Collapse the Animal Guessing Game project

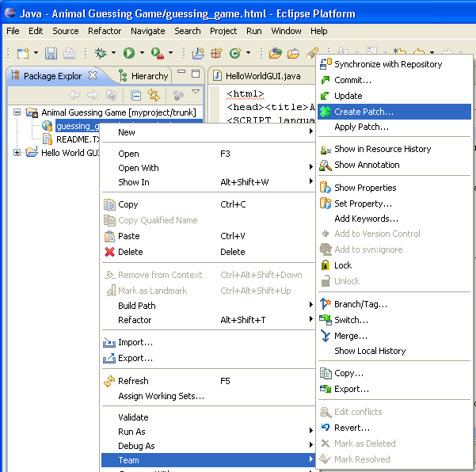click(17, 112)
